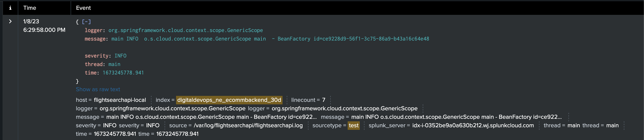The width and height of the screenshot is (644, 140).
Task: Click JSON time value 1673245778.941
Action: point(123,73)
